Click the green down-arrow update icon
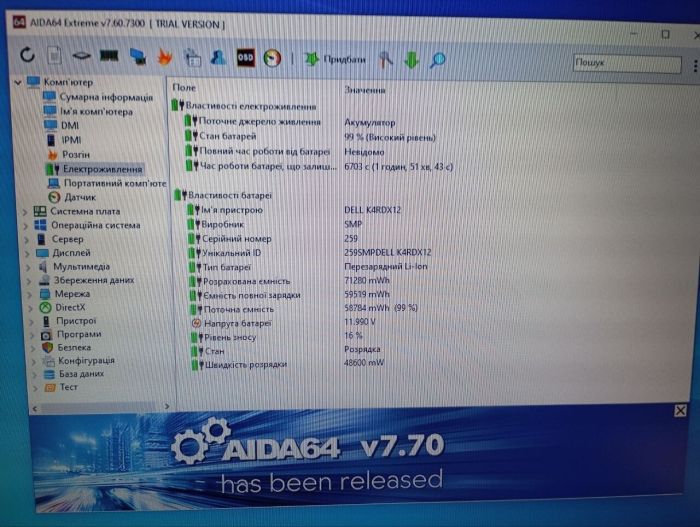Viewport: 700px width, 527px height. (411, 60)
